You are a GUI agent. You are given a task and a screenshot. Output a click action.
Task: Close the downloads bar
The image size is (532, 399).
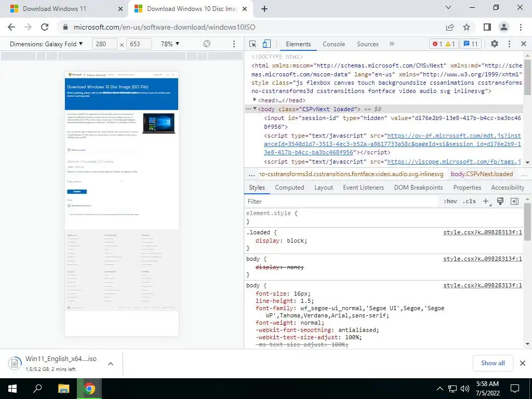click(x=523, y=363)
